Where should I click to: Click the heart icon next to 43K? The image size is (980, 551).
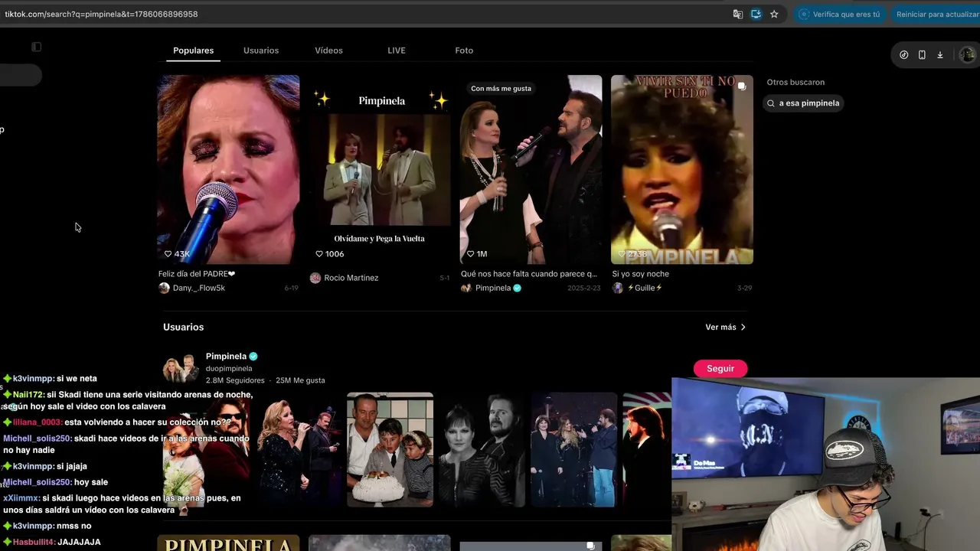point(168,254)
